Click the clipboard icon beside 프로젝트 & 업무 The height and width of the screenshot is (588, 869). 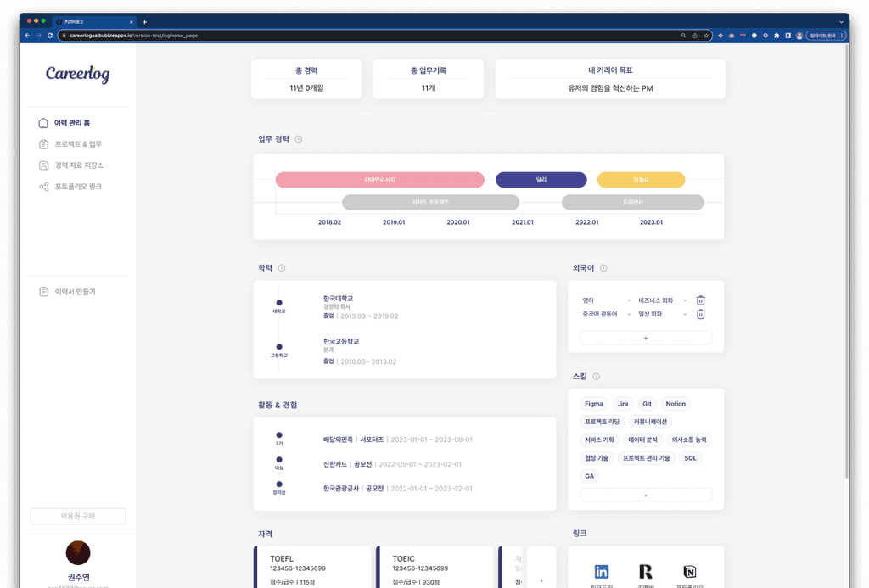coord(44,144)
